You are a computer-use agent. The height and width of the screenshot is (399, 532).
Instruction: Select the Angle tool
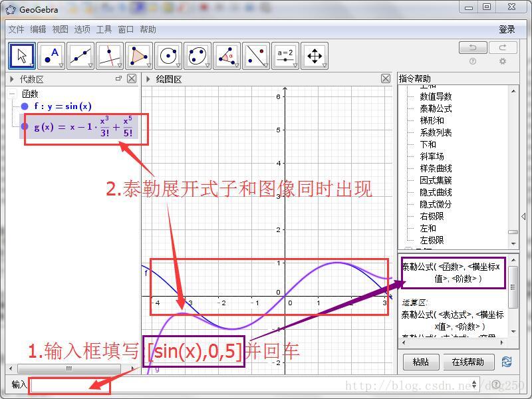[x=227, y=56]
